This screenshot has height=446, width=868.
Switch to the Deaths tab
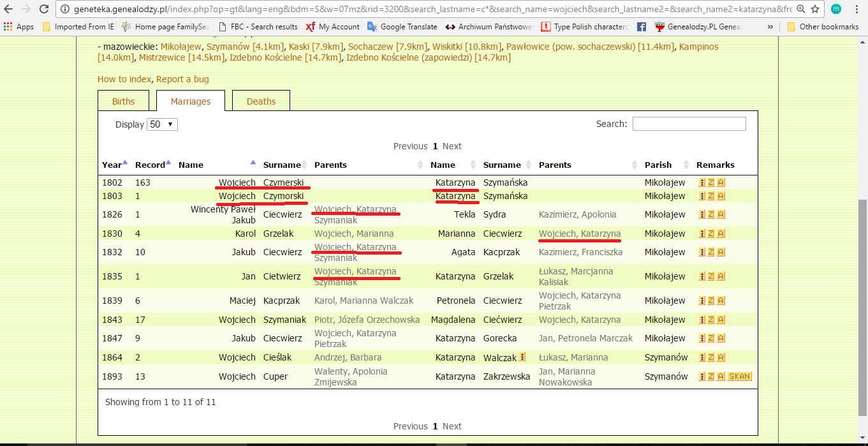click(x=261, y=101)
